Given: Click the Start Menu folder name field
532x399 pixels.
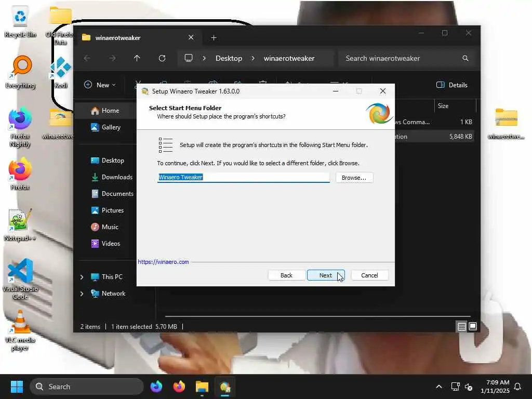Looking at the screenshot, I should 243,178.
